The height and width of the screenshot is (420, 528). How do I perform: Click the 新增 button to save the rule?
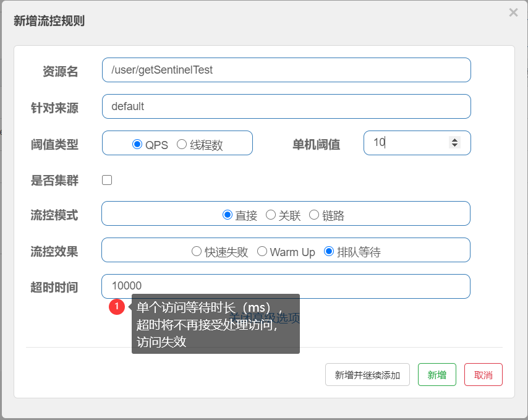[437, 374]
